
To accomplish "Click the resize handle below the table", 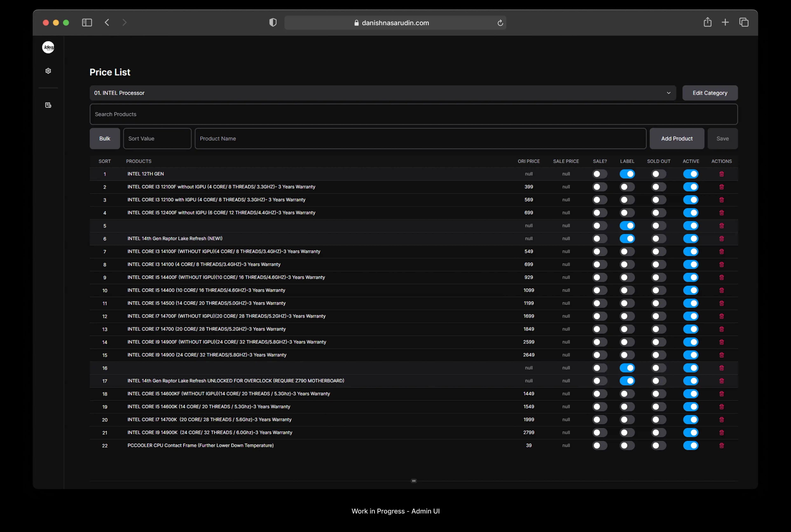I will pos(414,481).
